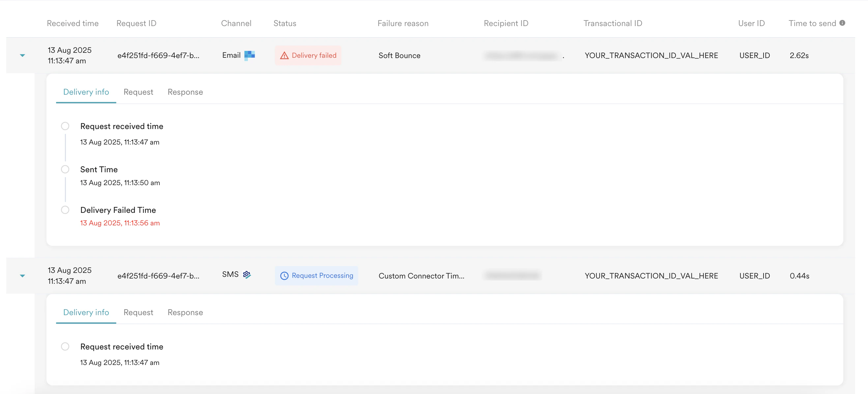Open the Response tab in Email row
868x394 pixels.
coord(185,92)
